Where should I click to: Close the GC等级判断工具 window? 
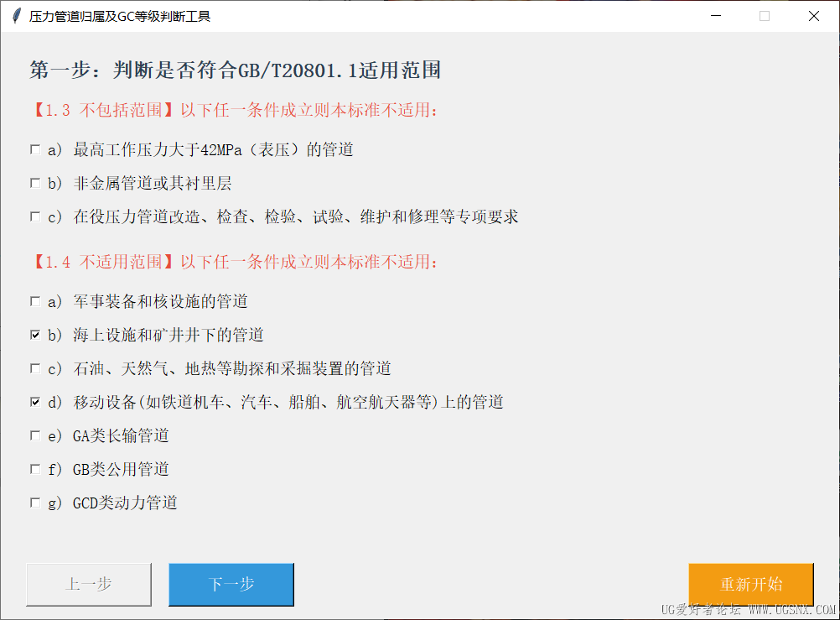812,15
